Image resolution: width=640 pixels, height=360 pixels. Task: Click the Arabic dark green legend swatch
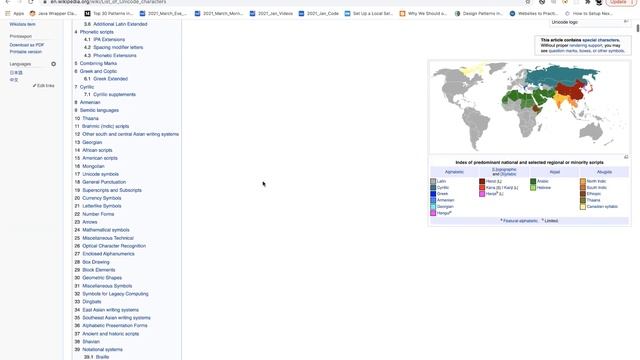click(533, 181)
